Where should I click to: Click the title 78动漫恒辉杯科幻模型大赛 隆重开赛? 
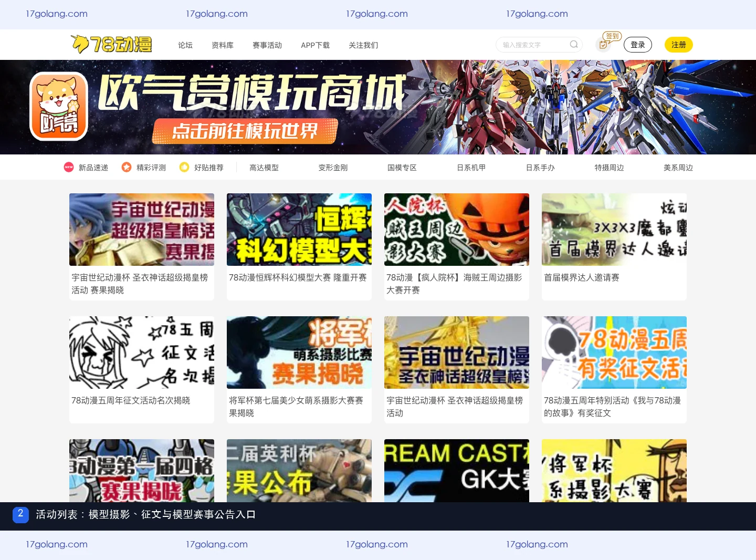pos(298,277)
